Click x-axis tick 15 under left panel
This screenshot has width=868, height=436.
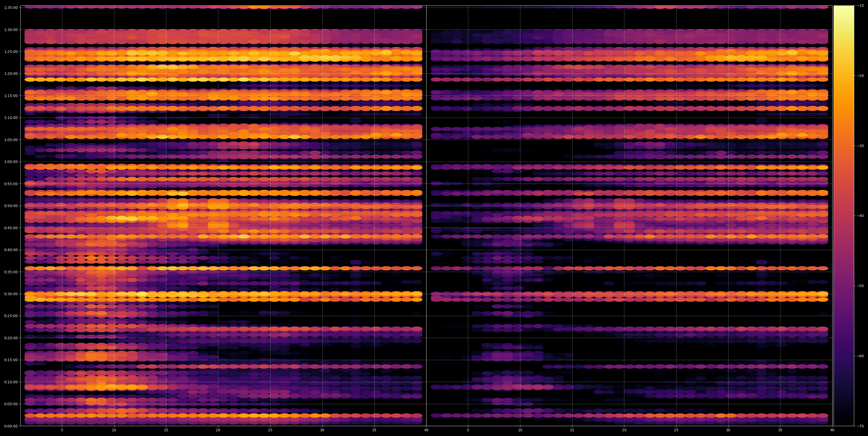(166, 430)
